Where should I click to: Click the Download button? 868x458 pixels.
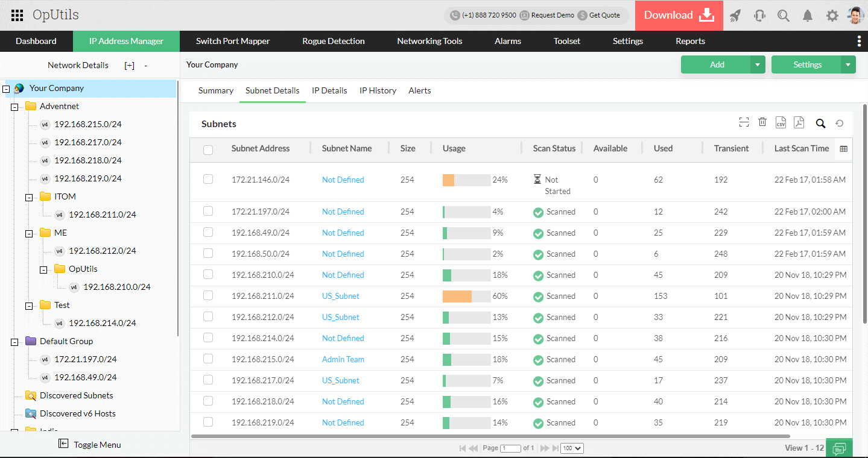tap(679, 16)
